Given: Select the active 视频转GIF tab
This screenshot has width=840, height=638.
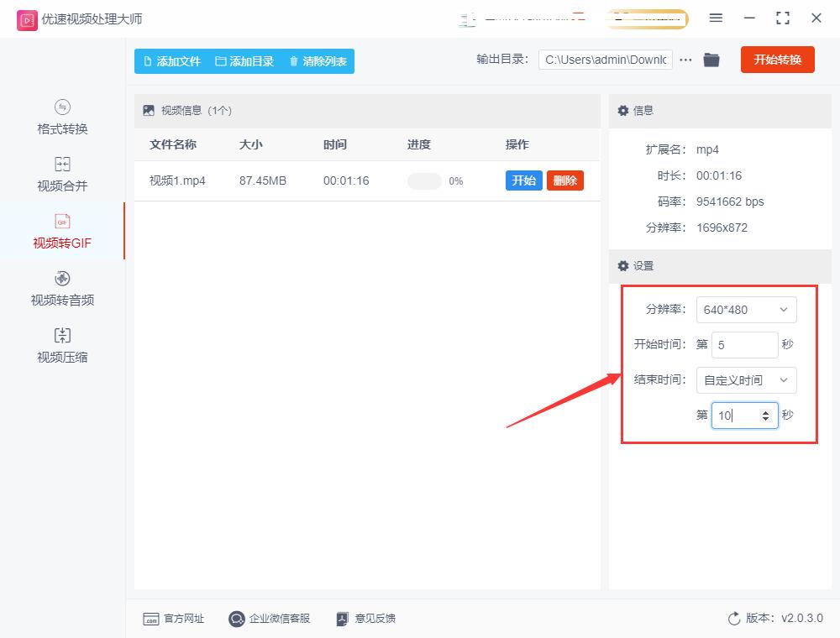Looking at the screenshot, I should click(x=61, y=232).
